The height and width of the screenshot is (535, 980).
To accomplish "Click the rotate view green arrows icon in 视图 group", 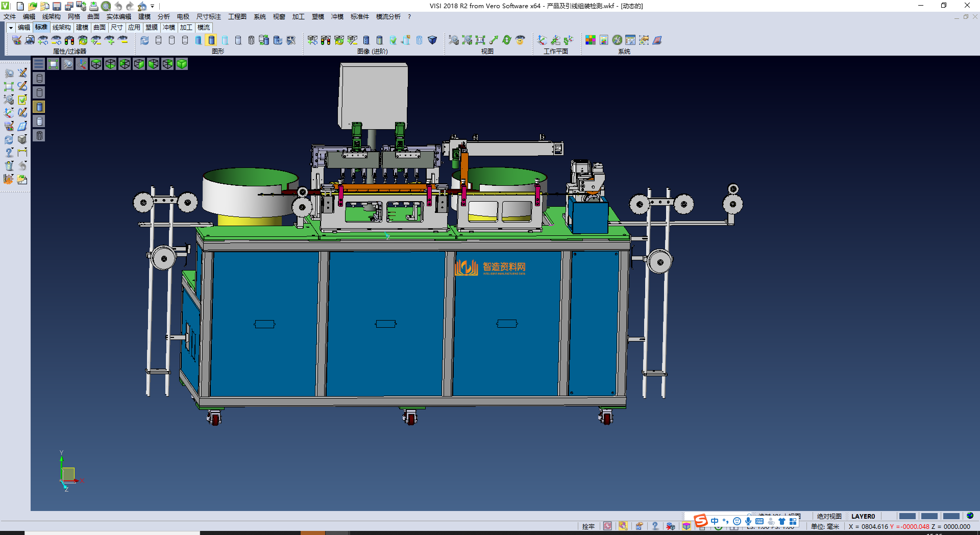I will pyautogui.click(x=506, y=40).
